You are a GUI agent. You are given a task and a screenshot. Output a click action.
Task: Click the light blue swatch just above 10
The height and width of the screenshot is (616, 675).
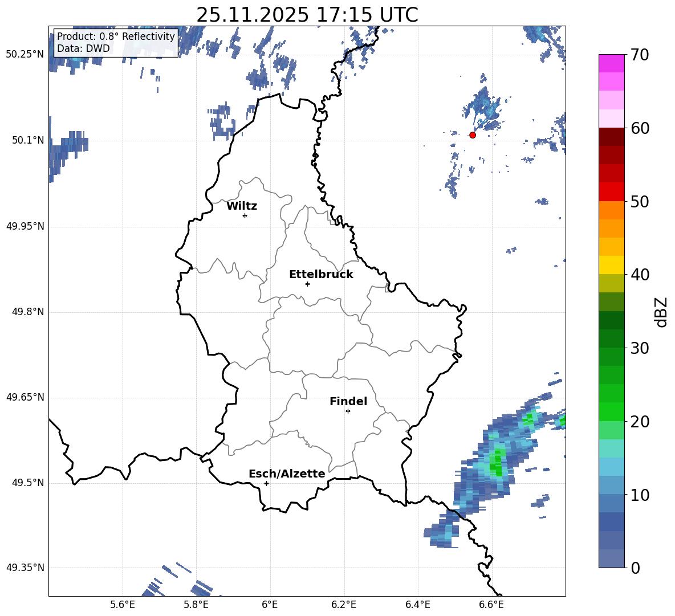click(x=611, y=486)
